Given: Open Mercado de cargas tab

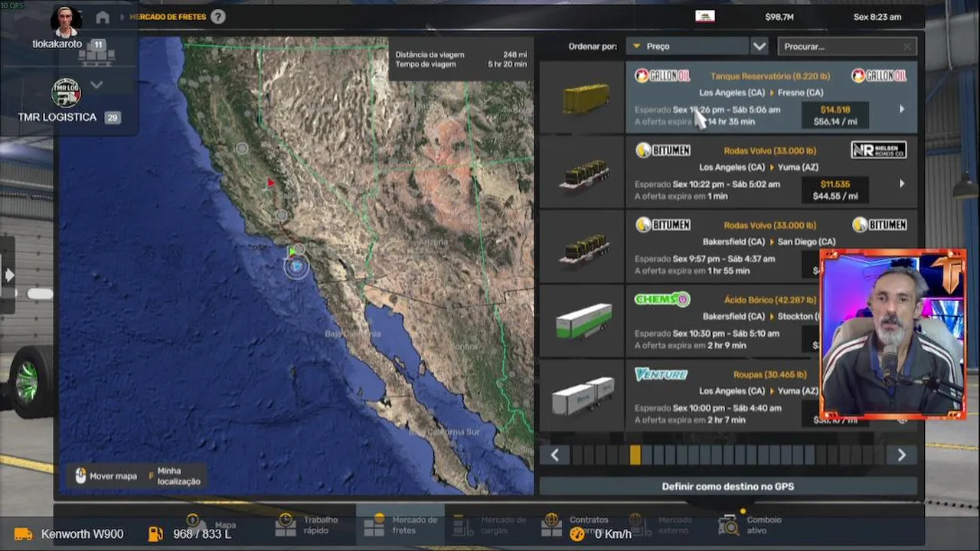Looking at the screenshot, I should (x=489, y=524).
